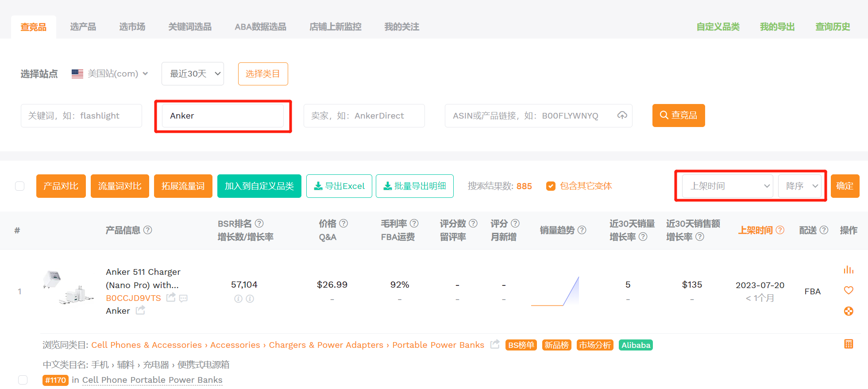Click the orange 查竞品 search button
This screenshot has height=389, width=868.
click(679, 115)
